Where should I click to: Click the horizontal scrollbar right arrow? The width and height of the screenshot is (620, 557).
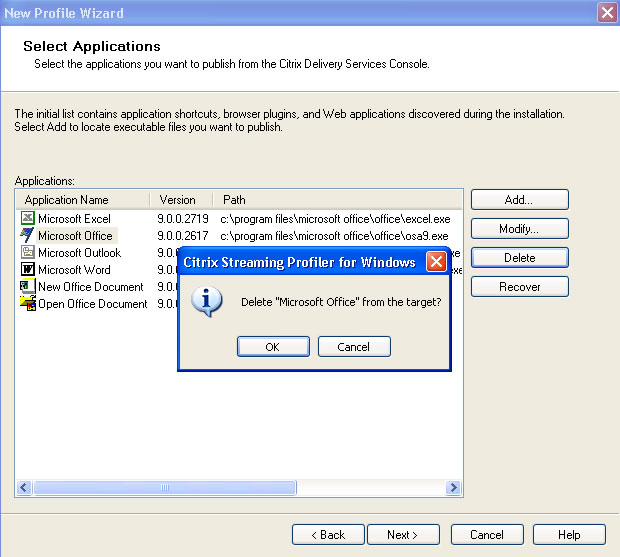453,487
